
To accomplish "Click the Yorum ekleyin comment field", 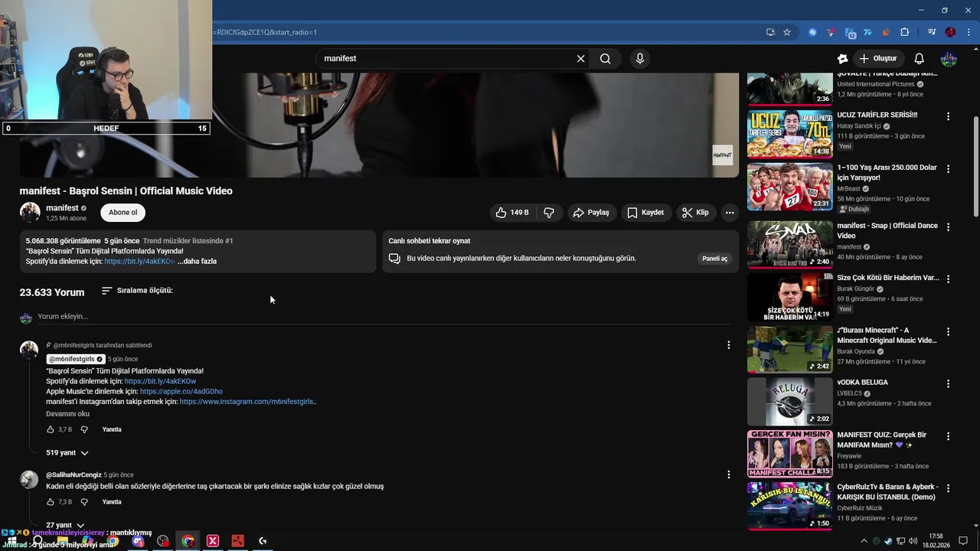I will pos(383,316).
